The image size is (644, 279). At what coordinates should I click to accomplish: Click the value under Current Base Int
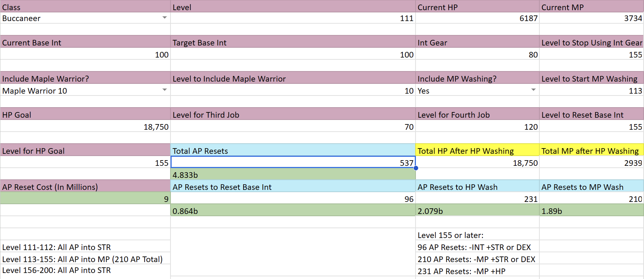[x=85, y=55]
